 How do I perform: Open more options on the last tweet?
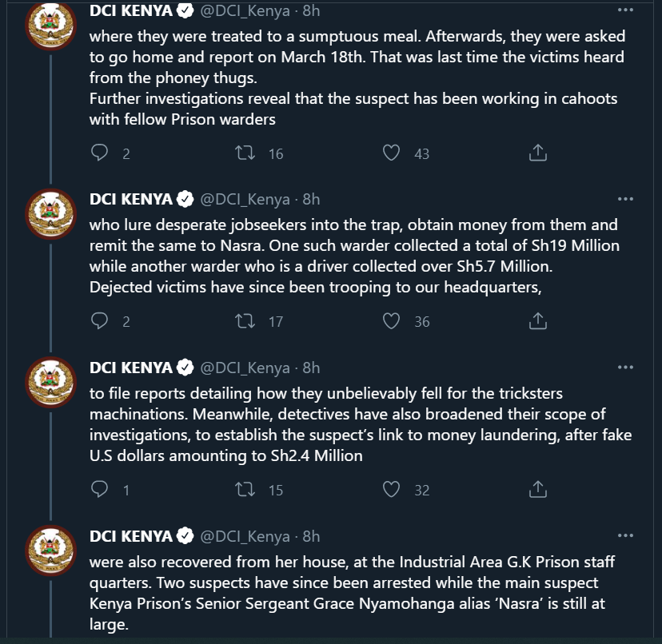pyautogui.click(x=626, y=535)
